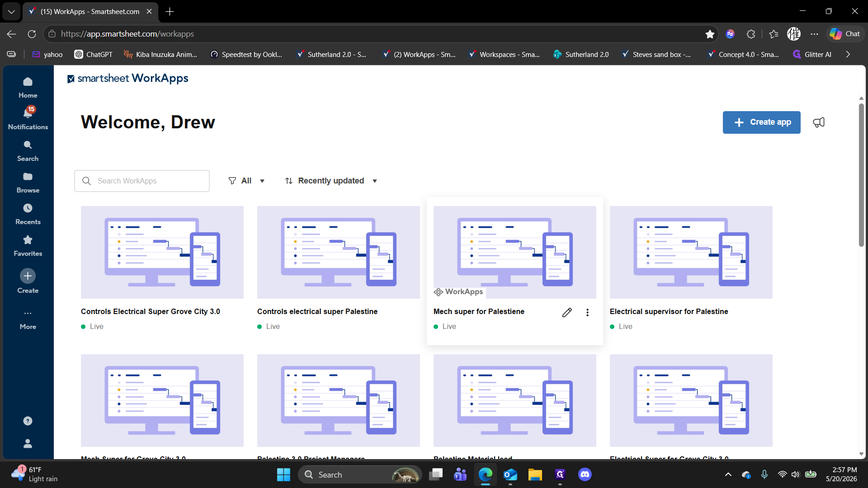Open the Recently updated sort dropdown
The width and height of the screenshot is (868, 488).
(x=331, y=181)
